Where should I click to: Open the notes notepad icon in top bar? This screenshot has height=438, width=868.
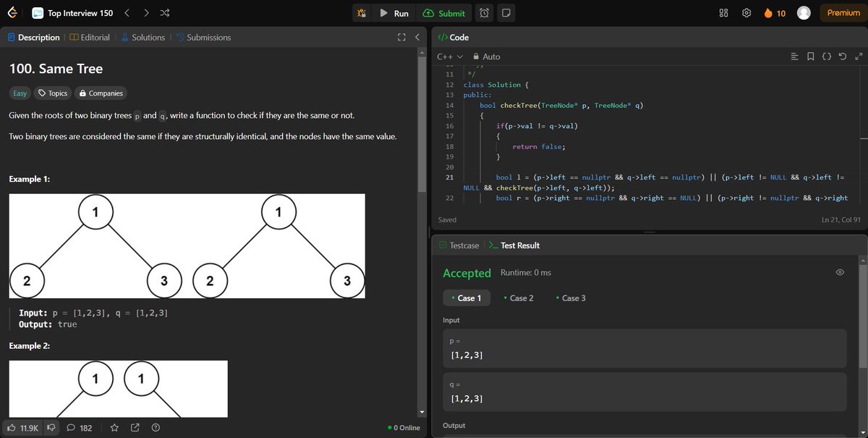(506, 12)
